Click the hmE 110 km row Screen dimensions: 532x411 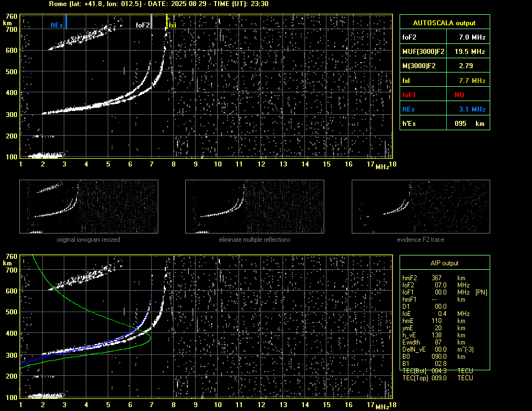[434, 321]
